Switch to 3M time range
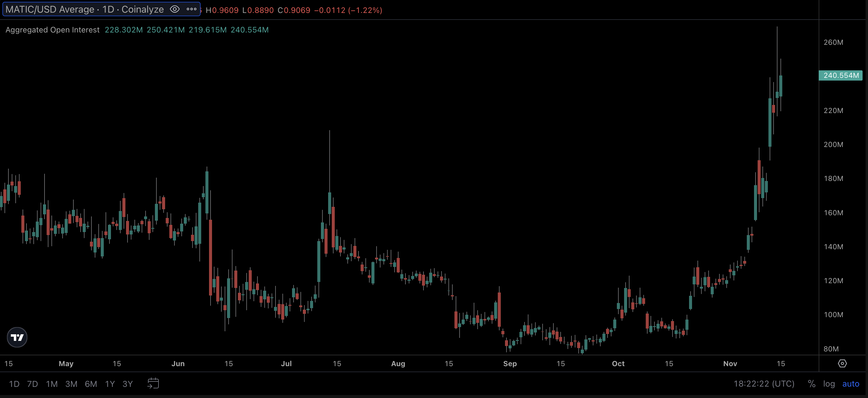 (71, 384)
